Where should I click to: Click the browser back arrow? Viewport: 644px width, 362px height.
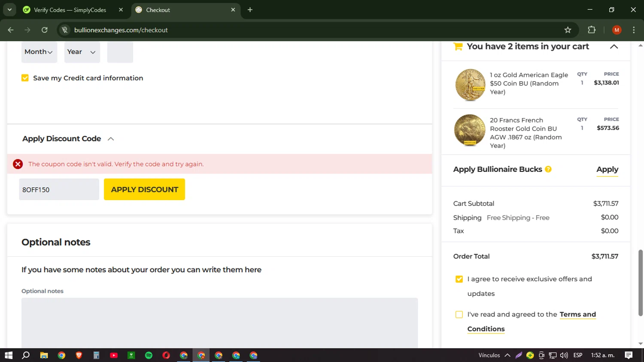pyautogui.click(x=11, y=30)
